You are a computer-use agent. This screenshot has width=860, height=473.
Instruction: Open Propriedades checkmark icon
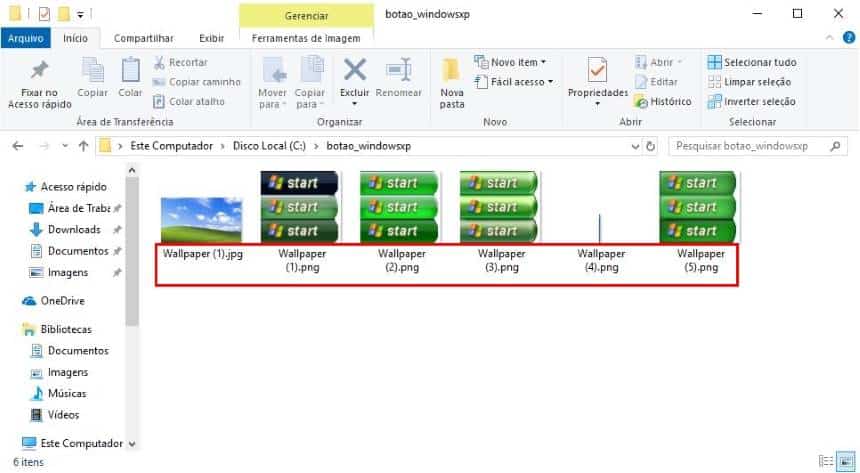coord(598,70)
